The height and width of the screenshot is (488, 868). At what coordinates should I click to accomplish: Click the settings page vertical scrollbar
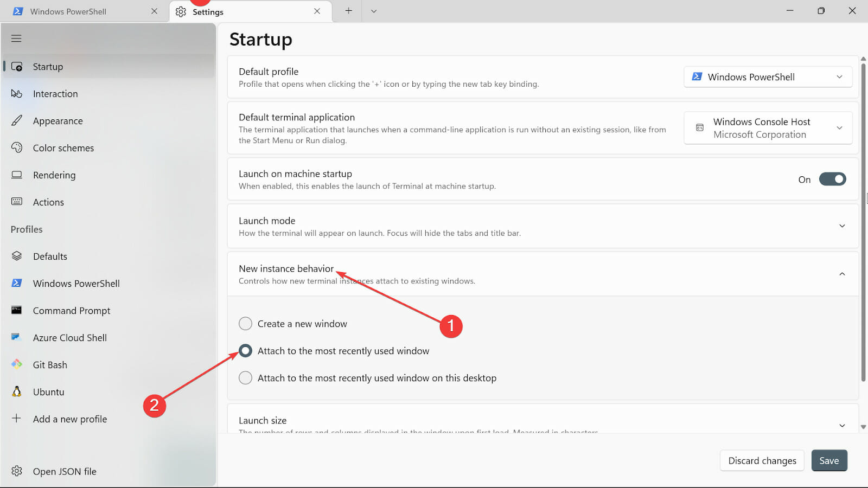[x=863, y=222]
